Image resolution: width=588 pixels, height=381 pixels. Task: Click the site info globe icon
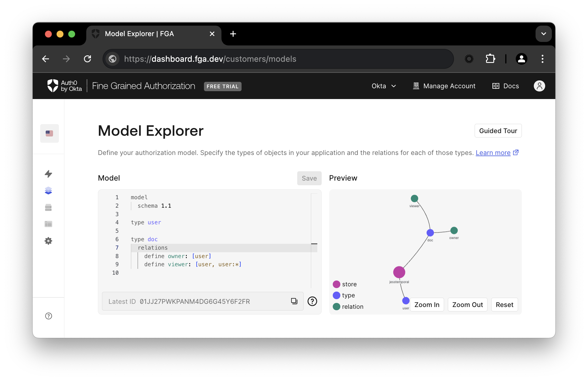click(113, 59)
